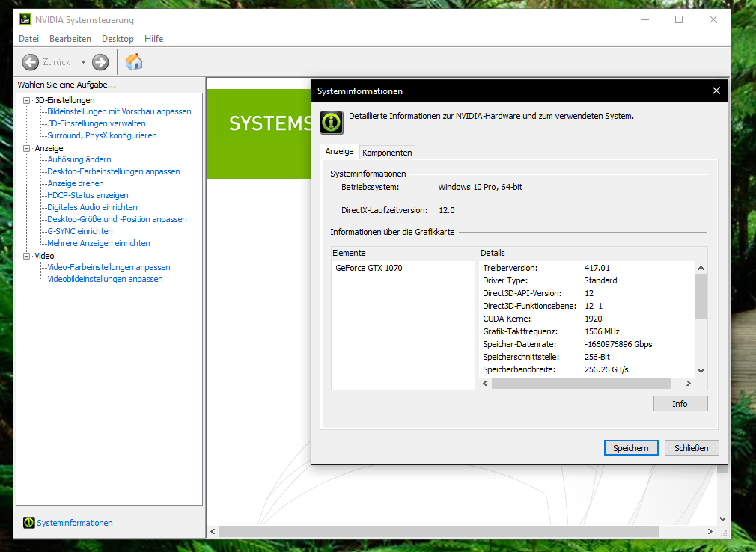
Task: Select Desktop-Farbeinstellungen anpassen
Action: pos(114,171)
